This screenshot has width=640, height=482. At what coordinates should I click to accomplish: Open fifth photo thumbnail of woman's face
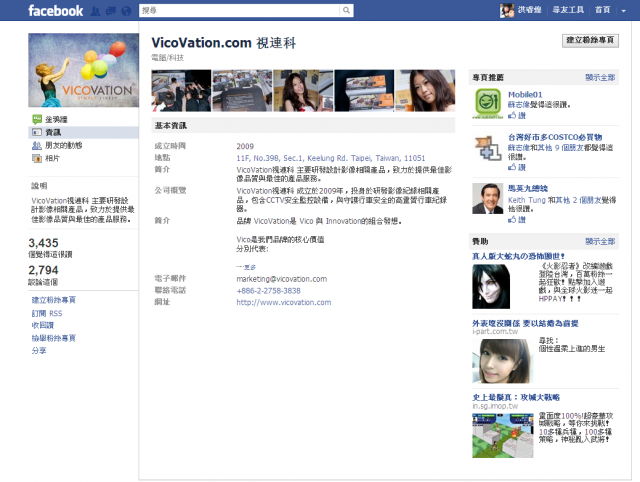click(425, 91)
